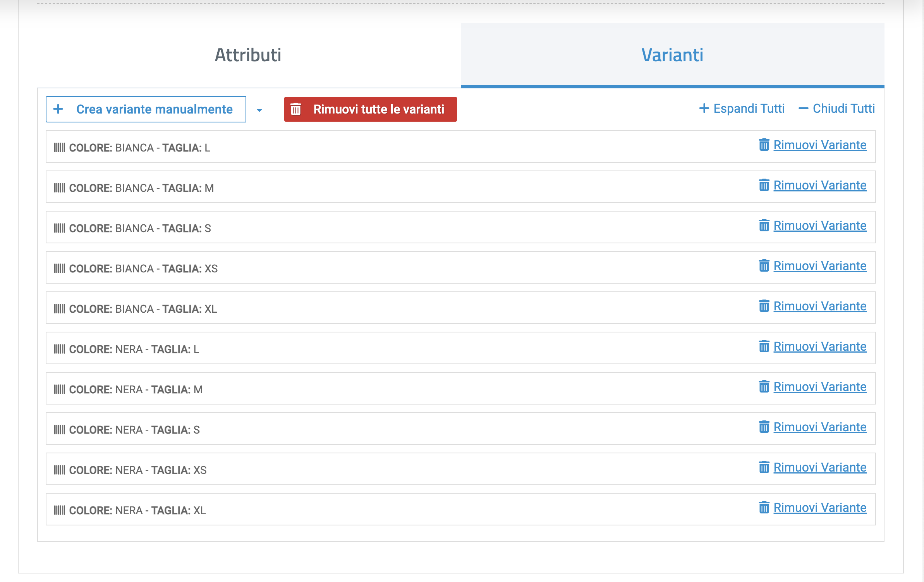Click trash icon on NERA TAGLIA XS row

[x=764, y=467]
